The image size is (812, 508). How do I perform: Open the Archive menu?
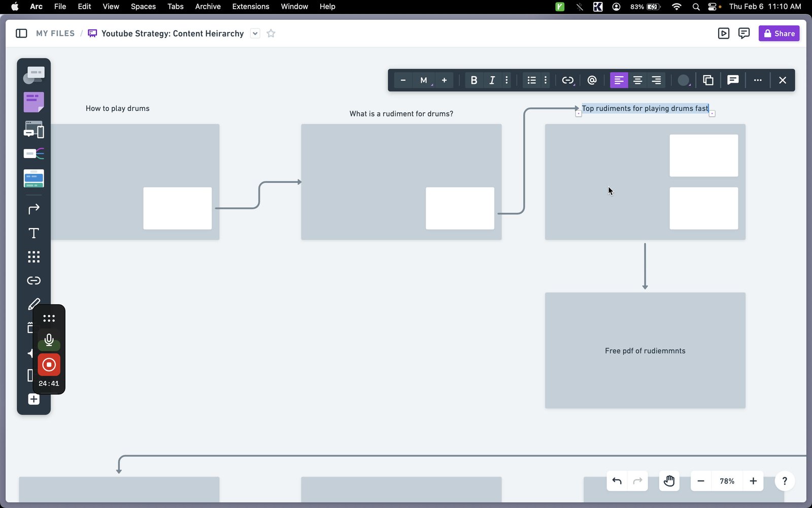tap(208, 7)
